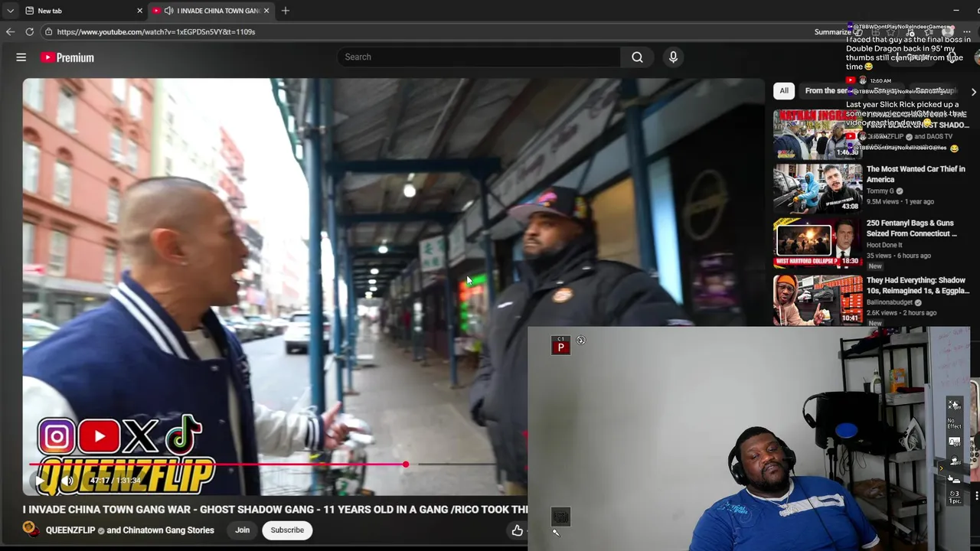The width and height of the screenshot is (980, 551).
Task: Click the self-timer 1pic. icon
Action: pos(955,497)
